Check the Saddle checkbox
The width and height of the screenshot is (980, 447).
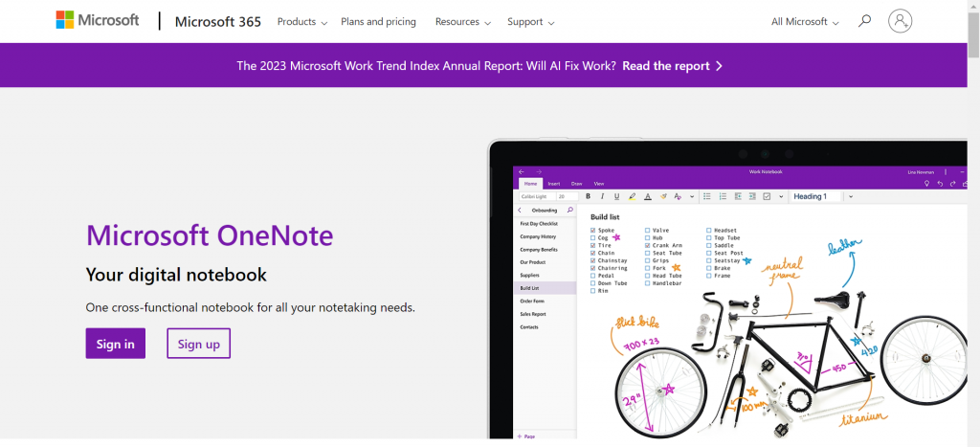coord(709,246)
